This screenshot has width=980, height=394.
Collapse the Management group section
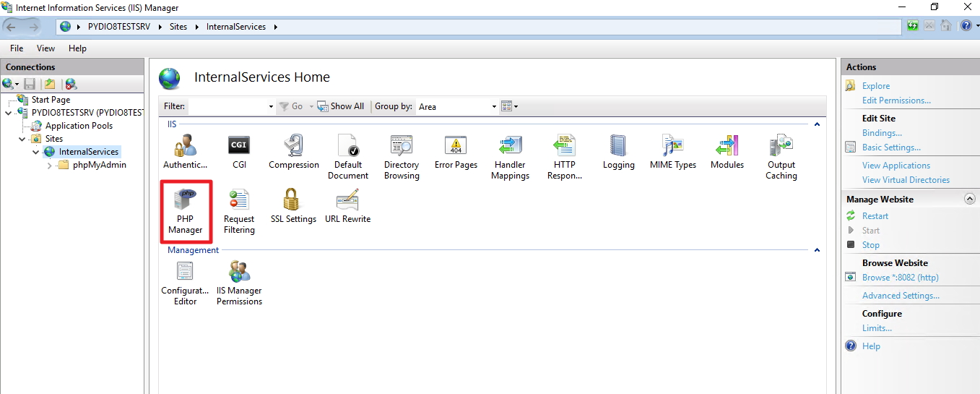[x=817, y=250]
